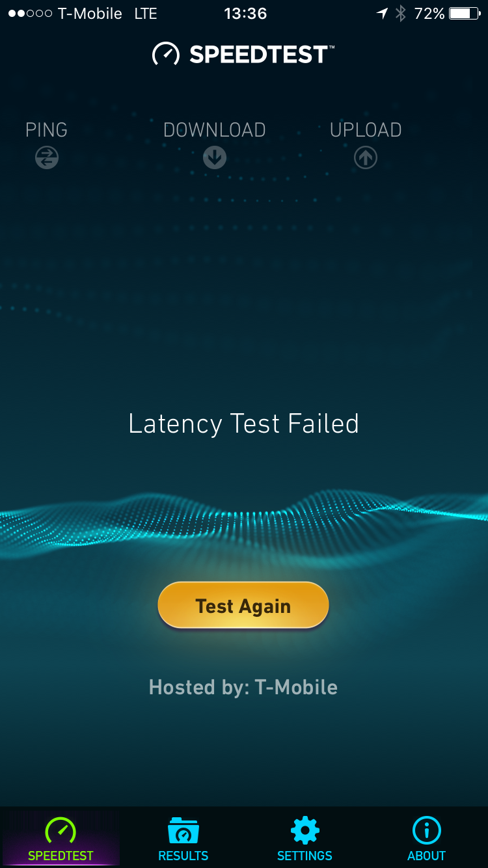This screenshot has height=868, width=488.
Task: Tap the green speedometer icon
Action: tap(61, 830)
